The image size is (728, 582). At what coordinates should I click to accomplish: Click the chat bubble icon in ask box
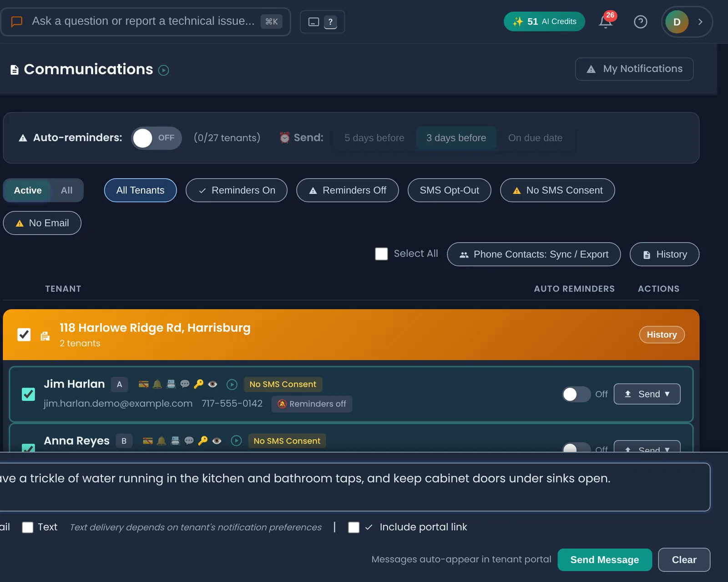(x=16, y=21)
